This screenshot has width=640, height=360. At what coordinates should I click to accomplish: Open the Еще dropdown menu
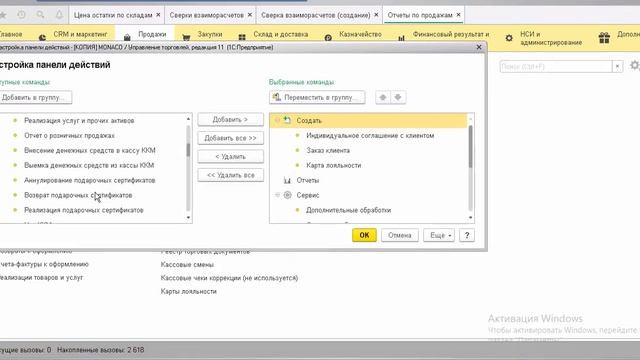pyautogui.click(x=439, y=235)
